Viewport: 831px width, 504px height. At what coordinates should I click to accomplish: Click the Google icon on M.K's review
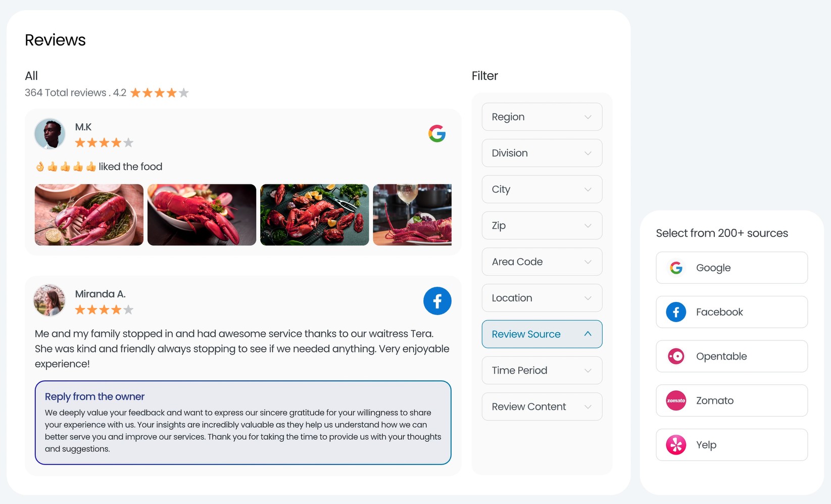437,134
